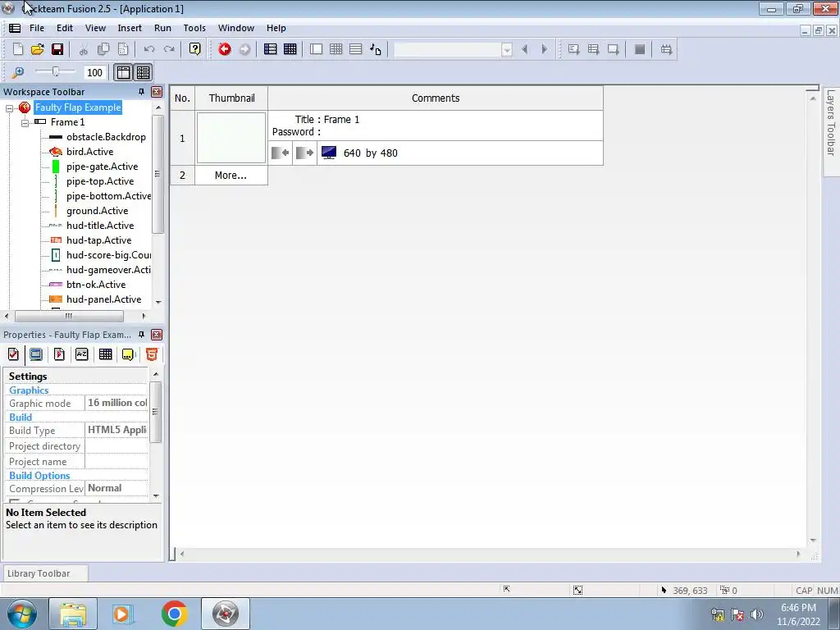Open the Insert menu

[130, 28]
